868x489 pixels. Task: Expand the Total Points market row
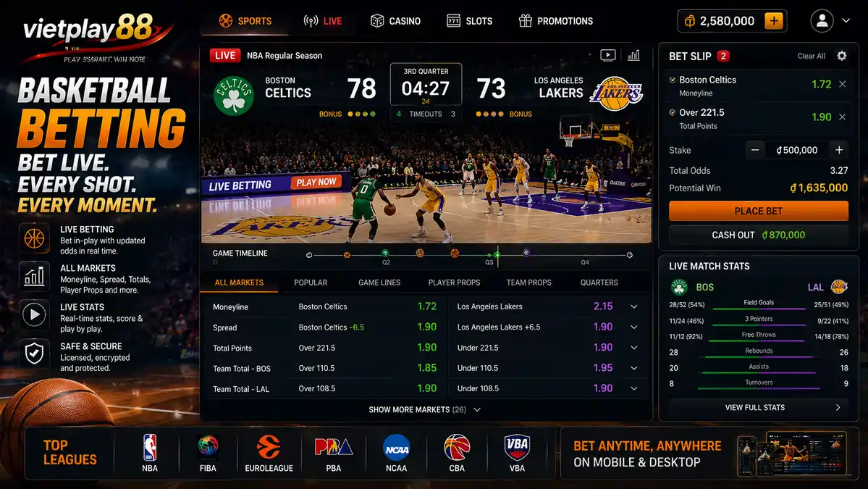point(634,347)
